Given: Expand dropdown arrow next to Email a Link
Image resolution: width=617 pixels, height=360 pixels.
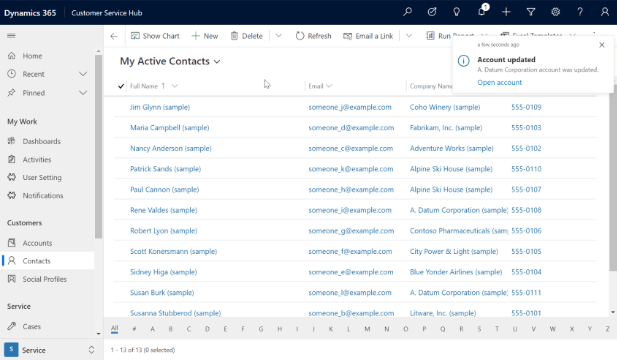Looking at the screenshot, I should [409, 36].
